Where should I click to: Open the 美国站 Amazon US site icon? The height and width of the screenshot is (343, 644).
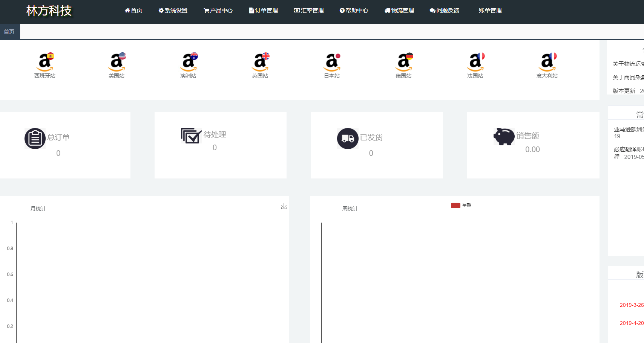(117, 62)
